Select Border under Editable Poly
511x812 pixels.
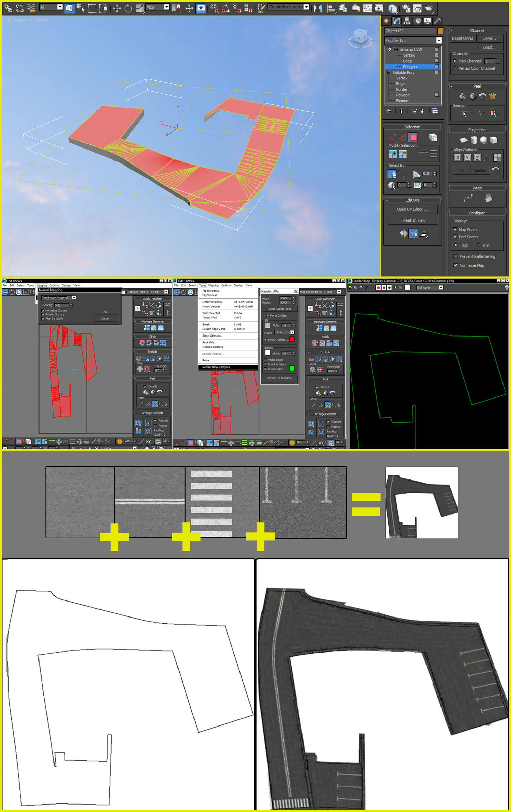click(x=401, y=90)
